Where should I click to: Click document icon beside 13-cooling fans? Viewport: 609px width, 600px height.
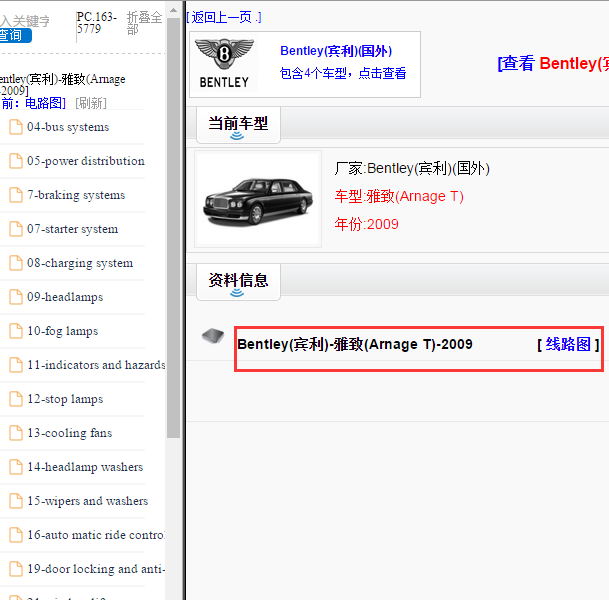pos(16,433)
